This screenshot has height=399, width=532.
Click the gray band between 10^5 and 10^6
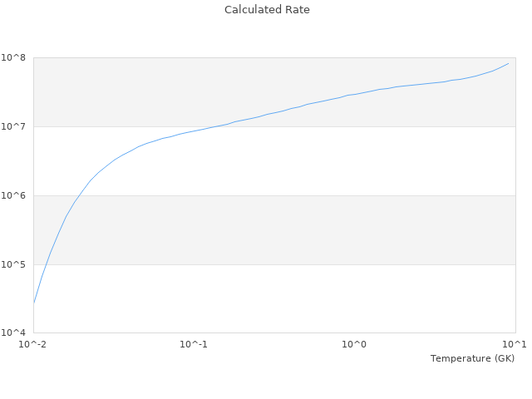[274, 229]
